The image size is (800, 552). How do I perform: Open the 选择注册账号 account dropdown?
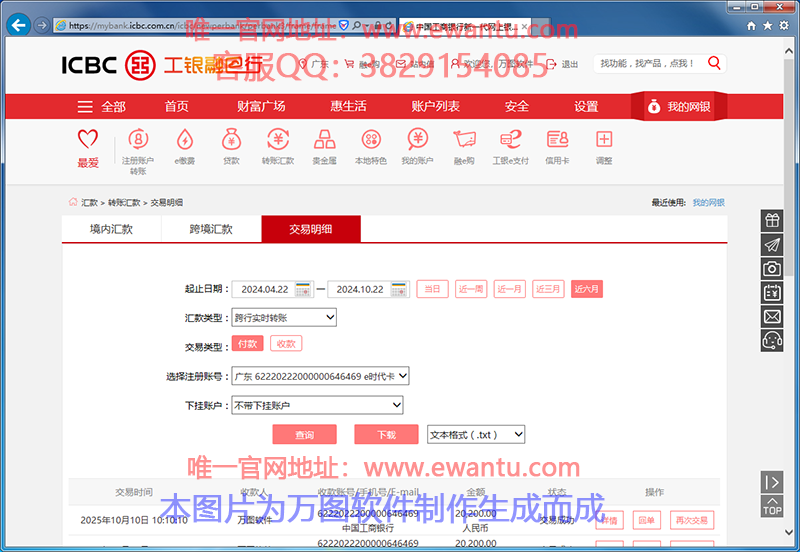(320, 376)
